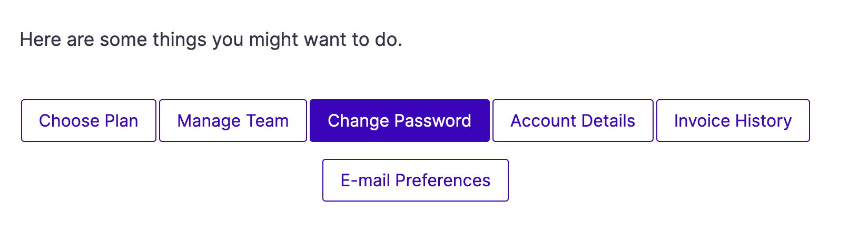
Task: Edit account details
Action: (x=573, y=121)
